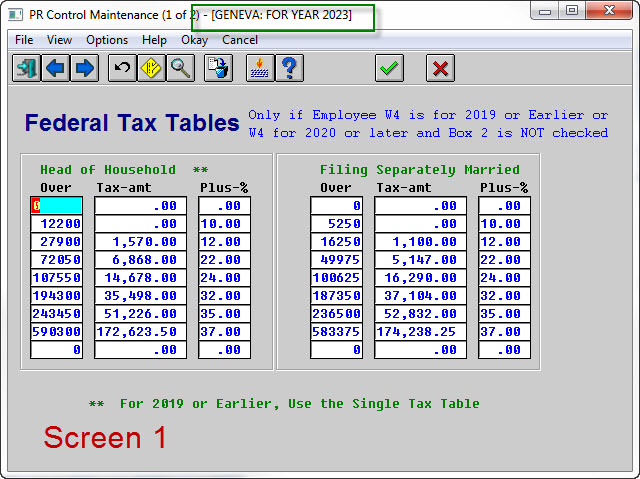The image size is (640, 479).
Task: Edit Filing Separately Over field 583375
Action: [x=336, y=331]
